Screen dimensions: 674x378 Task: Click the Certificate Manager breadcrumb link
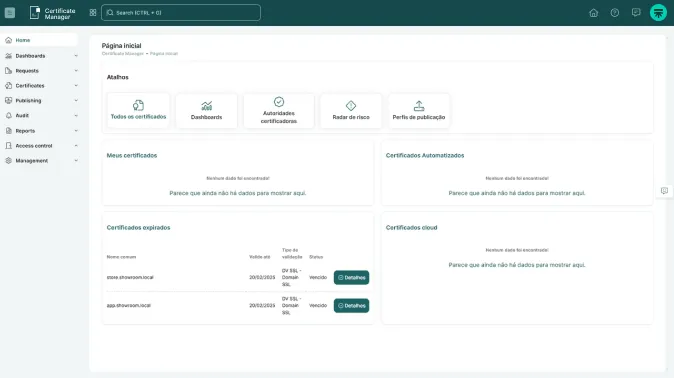[123, 54]
